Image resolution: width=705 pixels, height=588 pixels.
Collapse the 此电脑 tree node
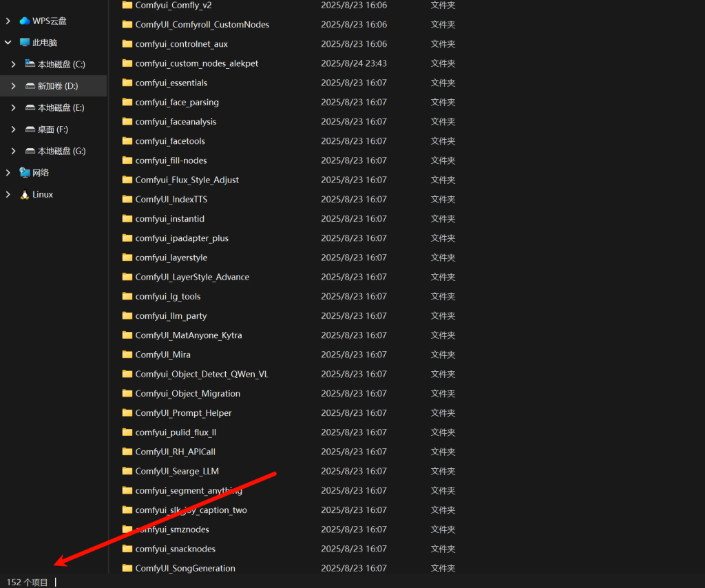pos(8,43)
